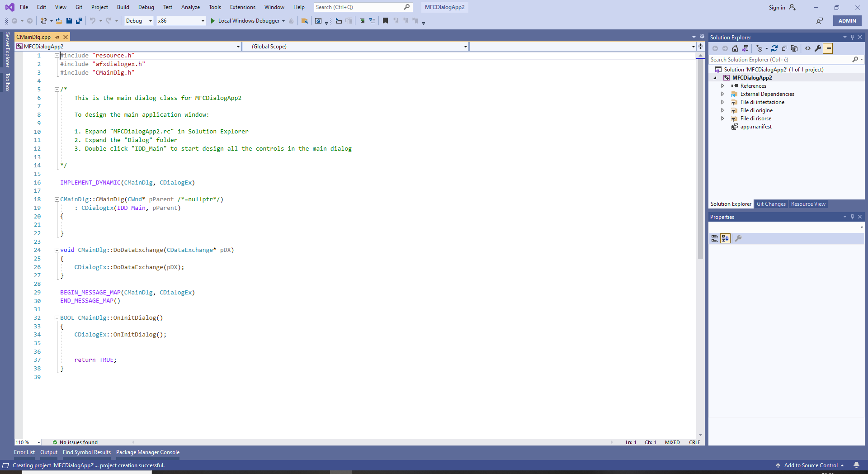Switch to the Resource View tab
868x474 pixels.
coord(808,204)
